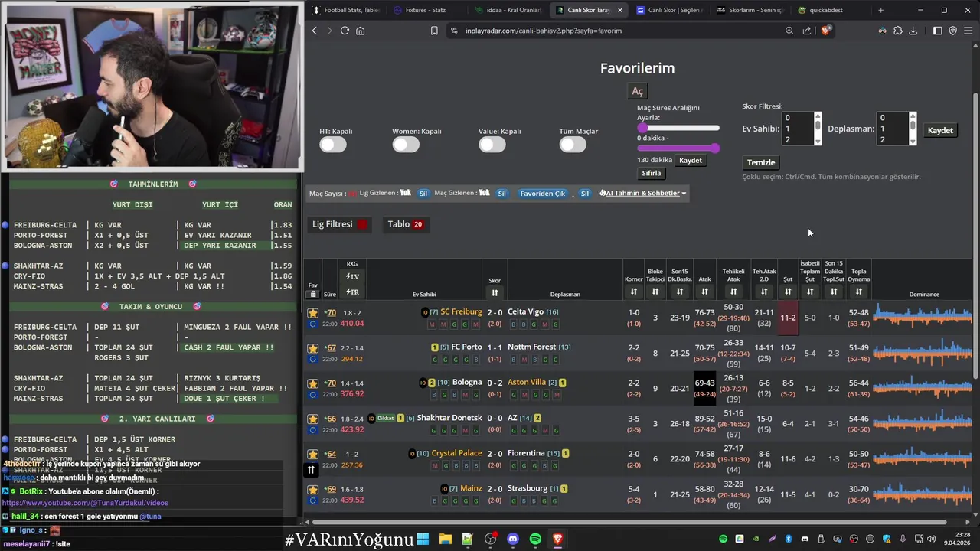Click the star favorite icon for Bologna row
This screenshot has height=551, width=980.
coord(312,383)
